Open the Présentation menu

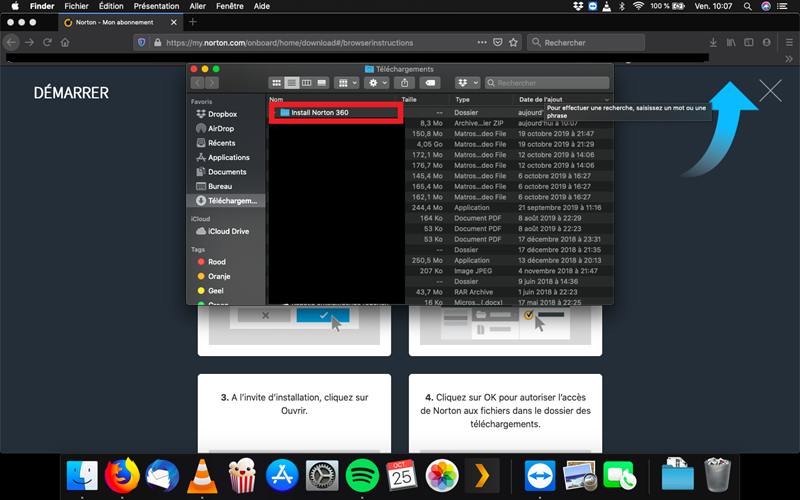pyautogui.click(x=156, y=6)
